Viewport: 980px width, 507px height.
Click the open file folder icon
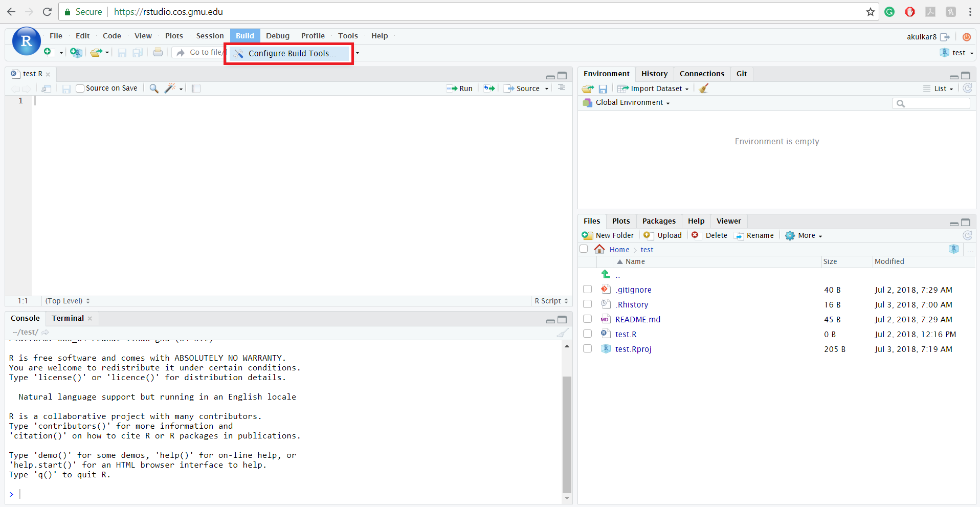(96, 52)
